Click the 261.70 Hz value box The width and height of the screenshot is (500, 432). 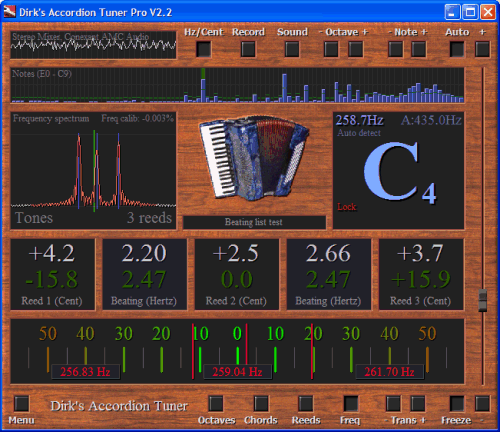[x=389, y=372]
